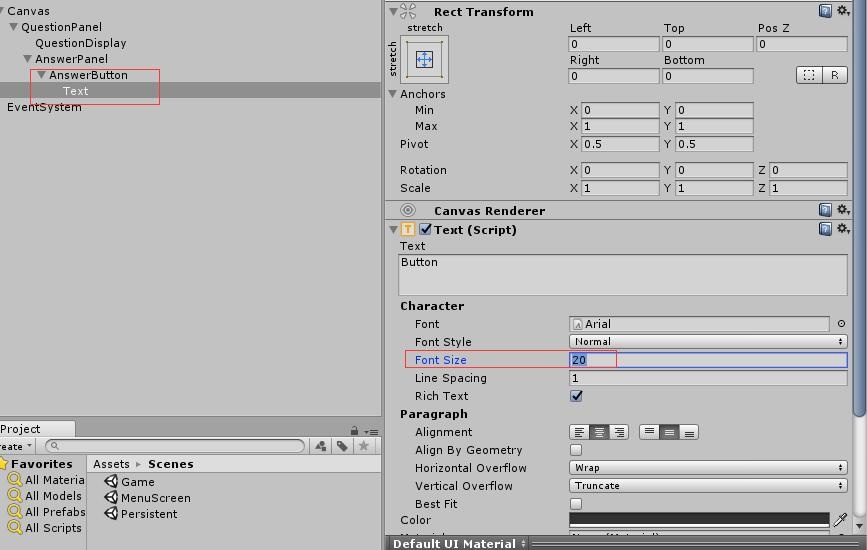Click the Arial font field
Viewport: 867px width, 550px height.
(x=699, y=324)
